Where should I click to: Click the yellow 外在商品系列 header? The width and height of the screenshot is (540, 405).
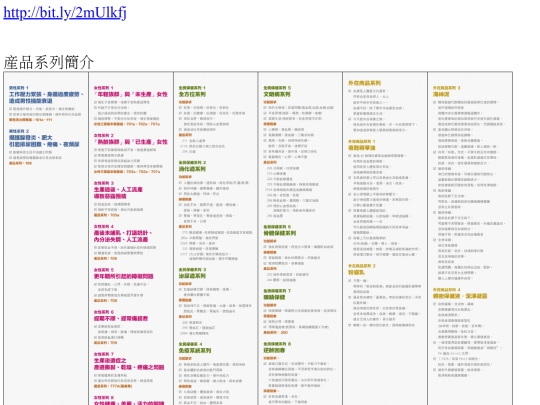click(364, 83)
